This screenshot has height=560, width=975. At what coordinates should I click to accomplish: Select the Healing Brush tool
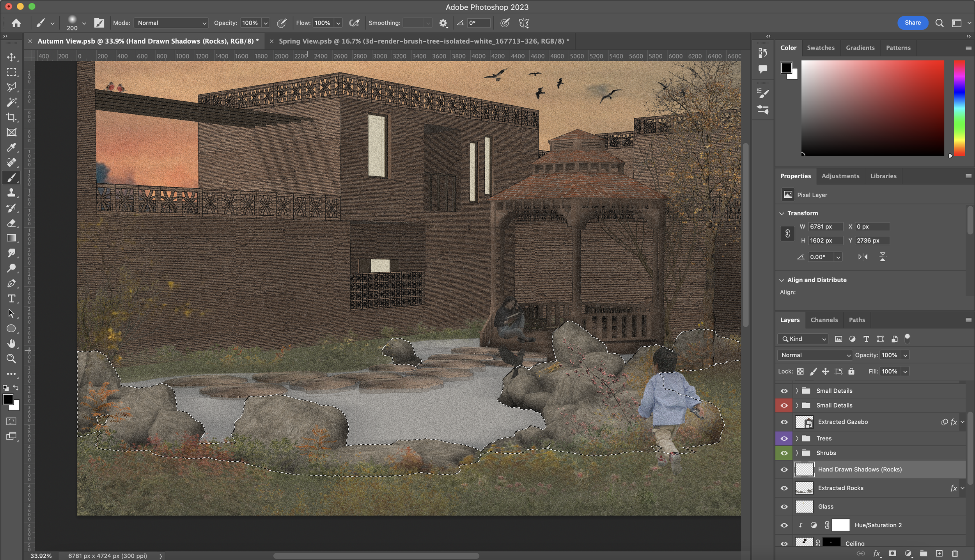[x=11, y=163]
